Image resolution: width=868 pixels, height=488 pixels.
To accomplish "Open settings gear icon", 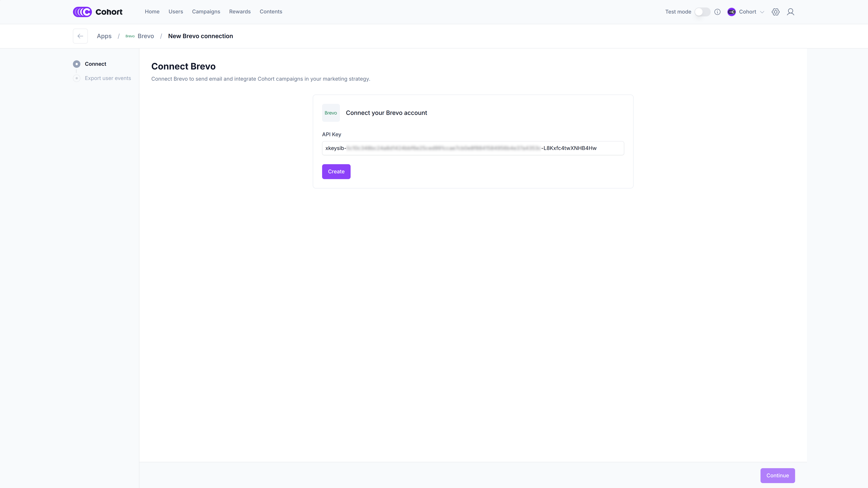I will 775,12.
